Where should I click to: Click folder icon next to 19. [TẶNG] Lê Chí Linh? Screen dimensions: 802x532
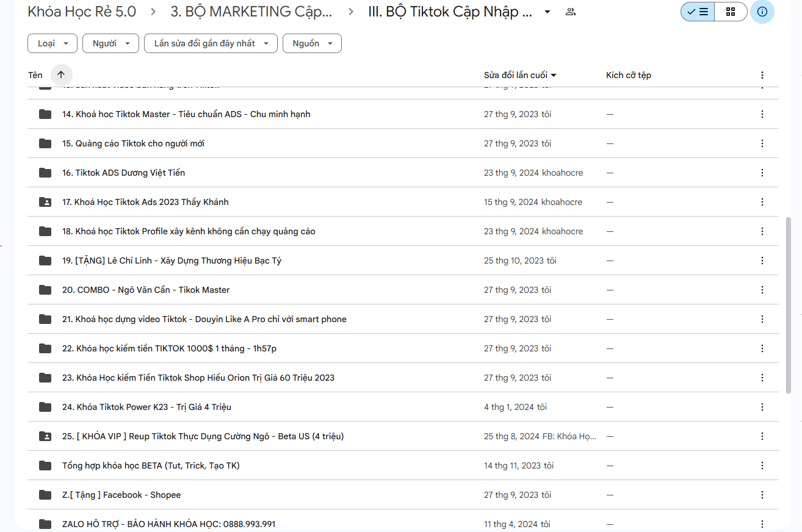45,261
